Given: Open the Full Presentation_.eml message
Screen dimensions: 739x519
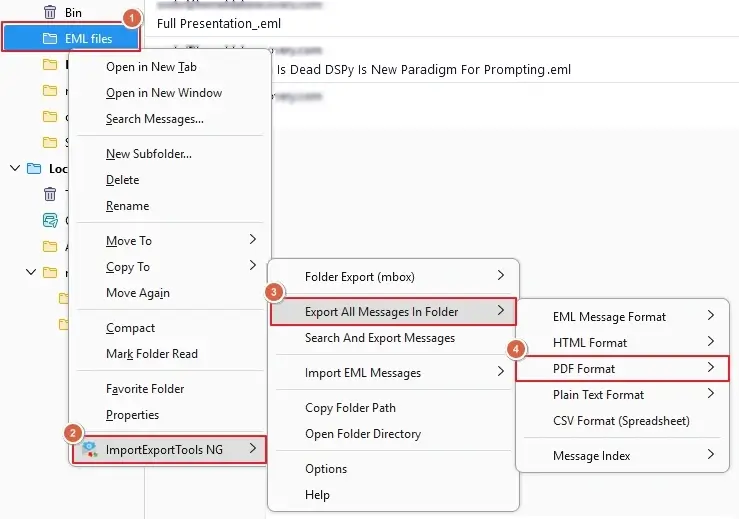Looking at the screenshot, I should [x=219, y=24].
